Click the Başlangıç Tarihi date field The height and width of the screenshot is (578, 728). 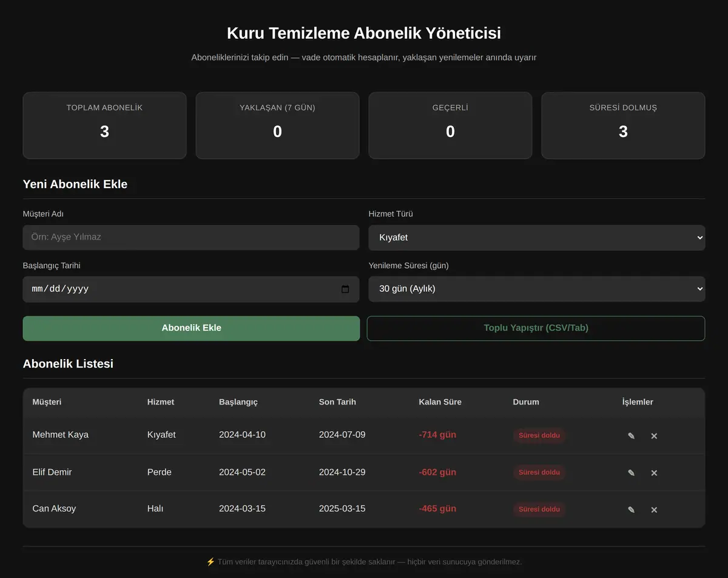[x=191, y=289]
